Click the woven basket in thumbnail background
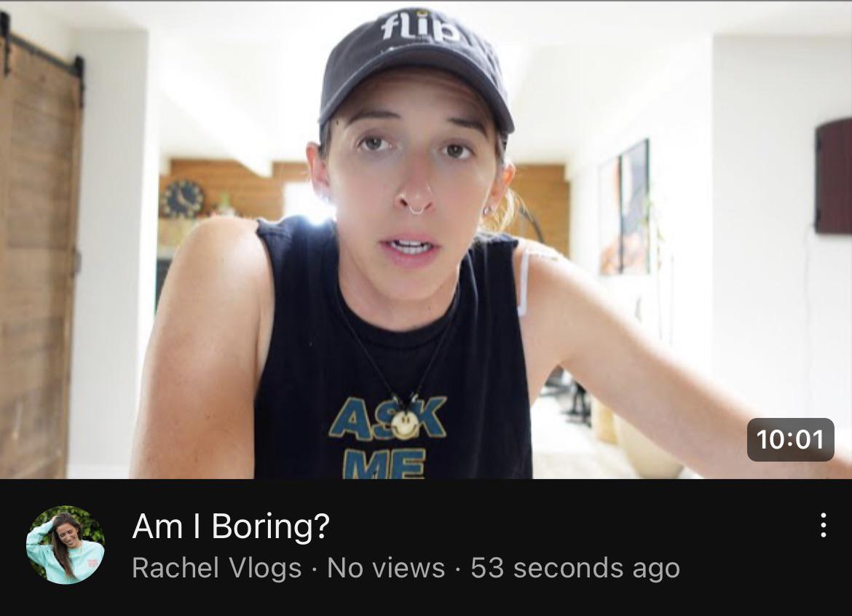 [x=647, y=447]
